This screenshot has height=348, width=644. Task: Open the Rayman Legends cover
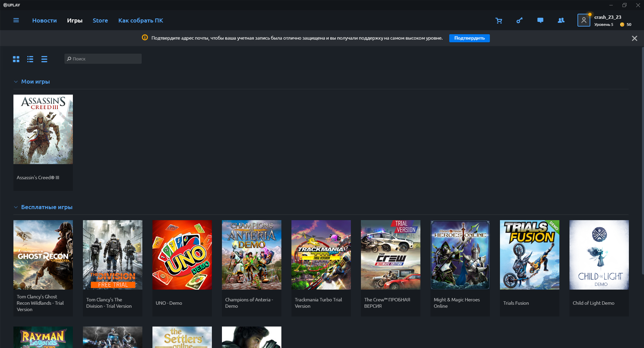click(43, 337)
